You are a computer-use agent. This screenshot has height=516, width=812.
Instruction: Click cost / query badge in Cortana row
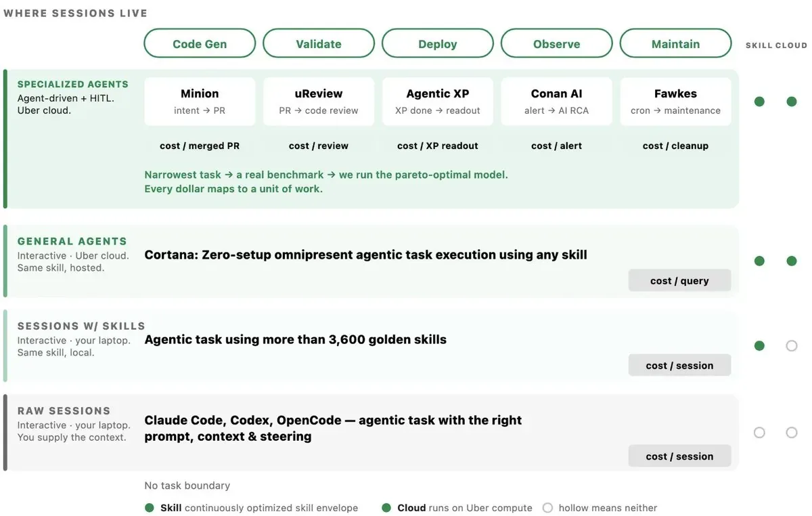point(679,280)
